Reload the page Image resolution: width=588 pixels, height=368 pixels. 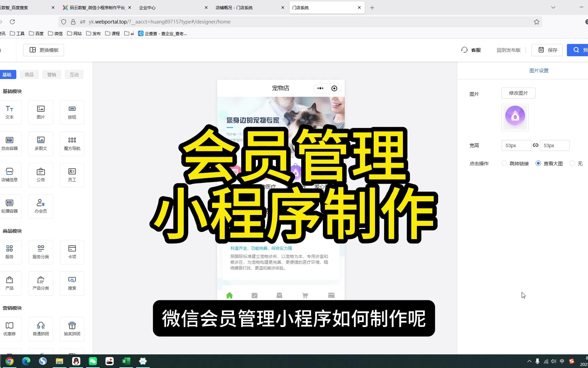tap(12, 22)
